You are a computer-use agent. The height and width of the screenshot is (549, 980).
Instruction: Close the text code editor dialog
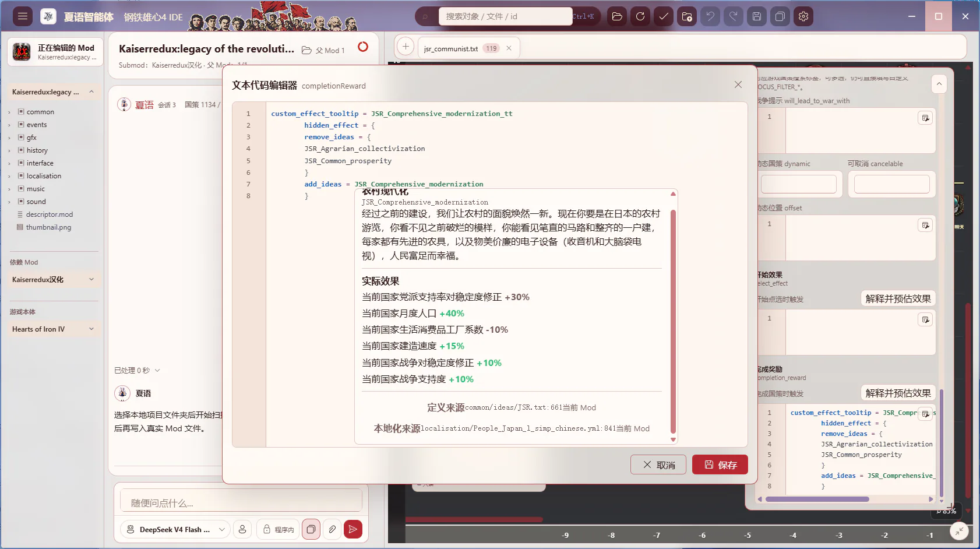coord(738,85)
